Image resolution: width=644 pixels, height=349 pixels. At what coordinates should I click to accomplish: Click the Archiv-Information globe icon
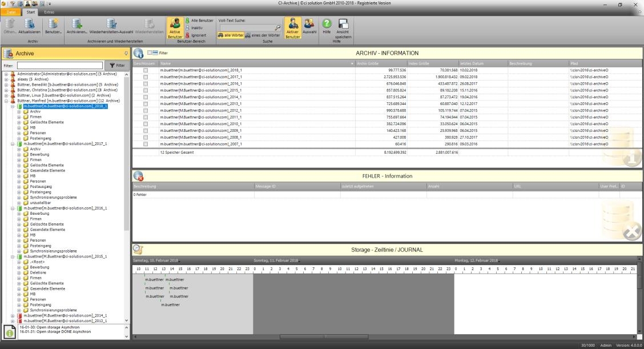tap(138, 53)
